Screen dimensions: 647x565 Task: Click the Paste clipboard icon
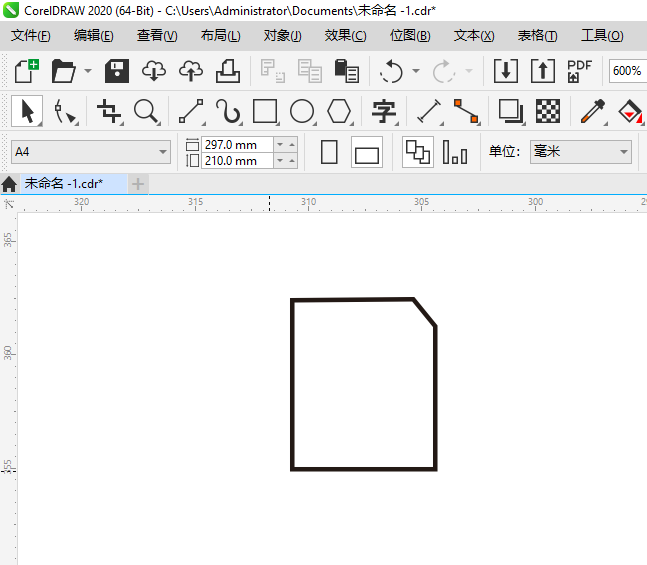click(347, 71)
